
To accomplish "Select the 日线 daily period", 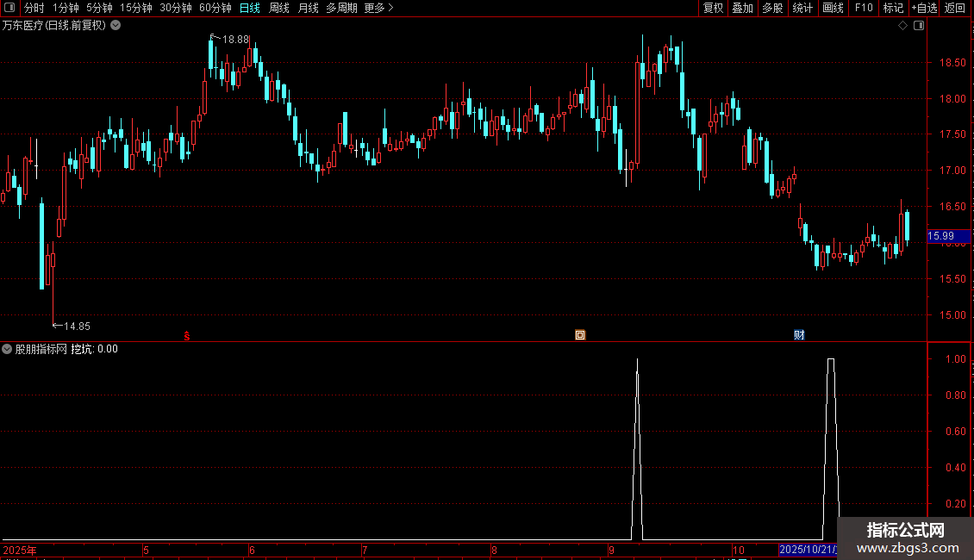I will coord(250,8).
